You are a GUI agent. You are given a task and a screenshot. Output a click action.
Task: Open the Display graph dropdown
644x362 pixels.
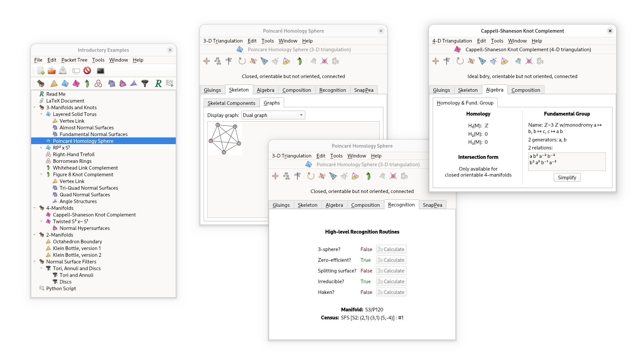tap(273, 115)
